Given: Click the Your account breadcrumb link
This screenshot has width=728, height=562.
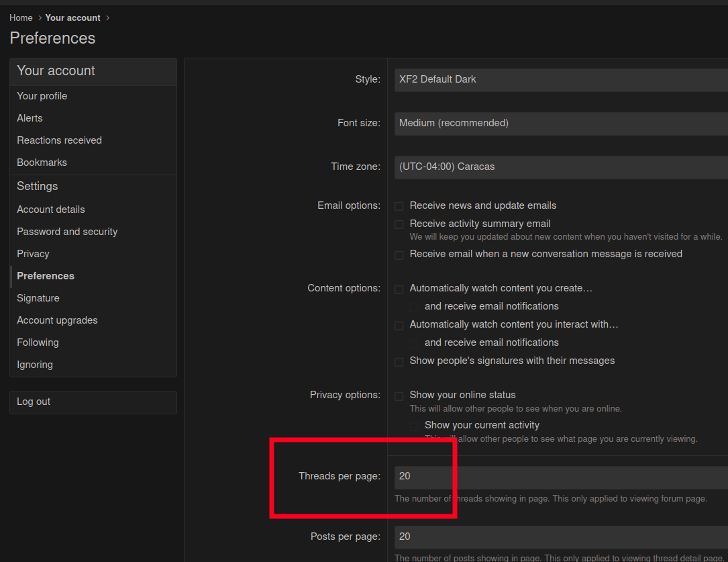Looking at the screenshot, I should (x=72, y=17).
